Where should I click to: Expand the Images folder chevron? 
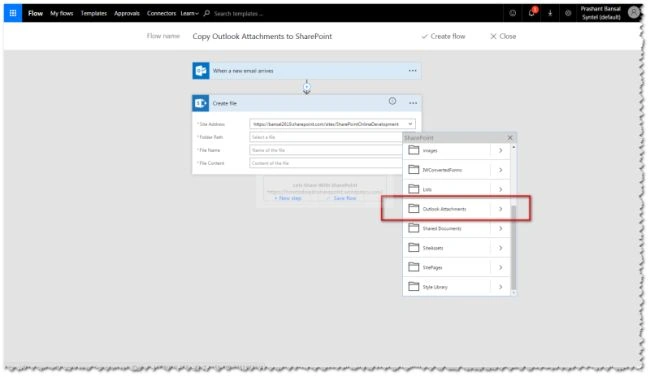coord(500,151)
